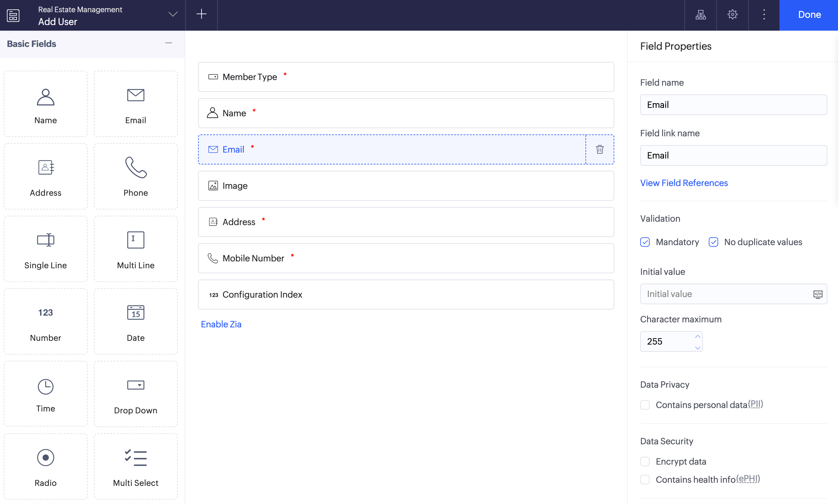Enable Encrypt data checkbox
Viewport: 838px width, 504px height.
(645, 461)
